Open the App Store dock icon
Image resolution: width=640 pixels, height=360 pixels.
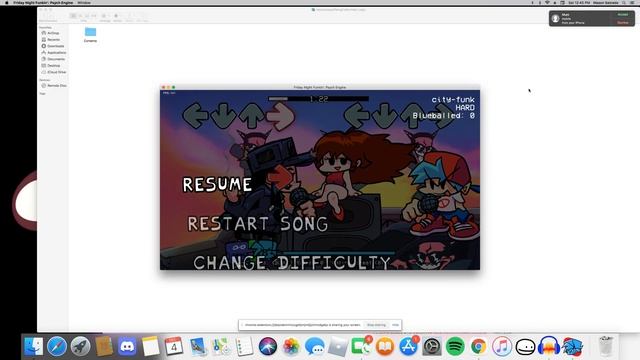[x=408, y=347]
